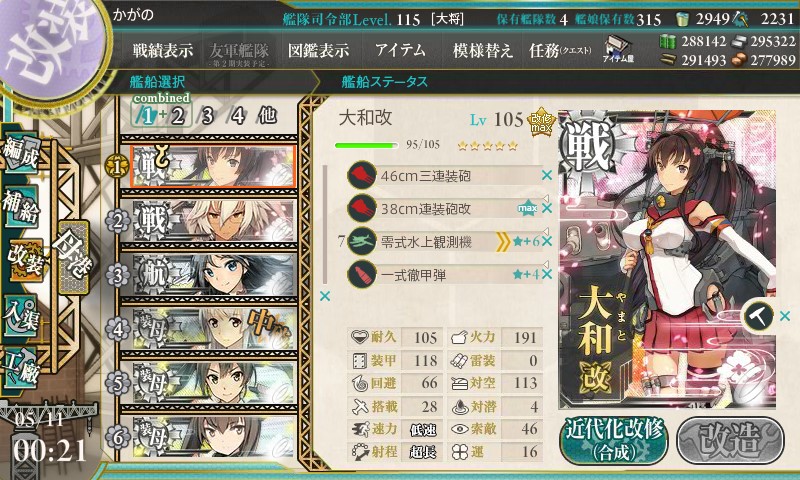
Task: Select fleet 3 tab
Action: pyautogui.click(x=207, y=116)
